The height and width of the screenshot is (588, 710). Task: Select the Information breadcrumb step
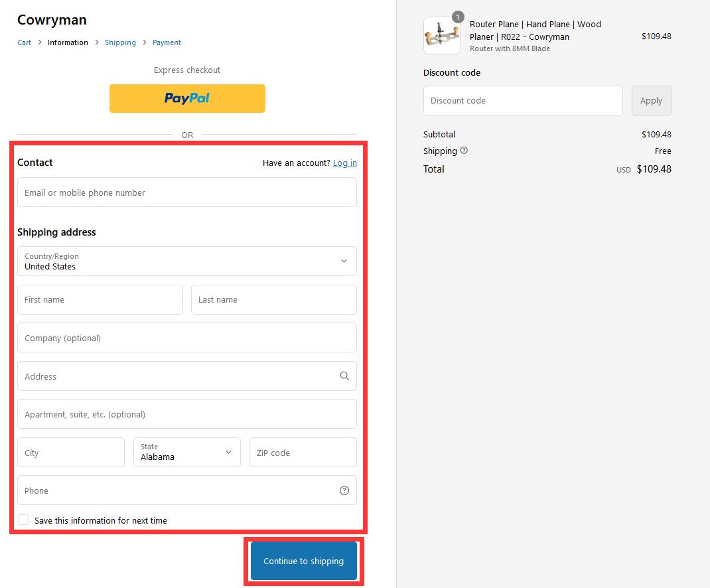pyautogui.click(x=68, y=42)
